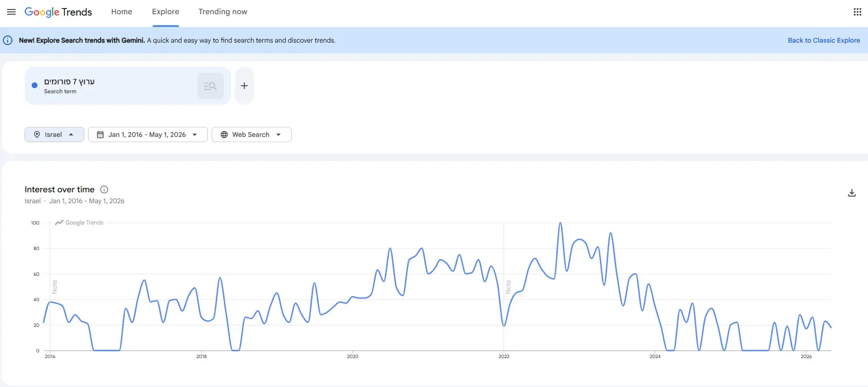Click the Google Trends logo
This screenshot has width=868, height=387.
click(58, 12)
